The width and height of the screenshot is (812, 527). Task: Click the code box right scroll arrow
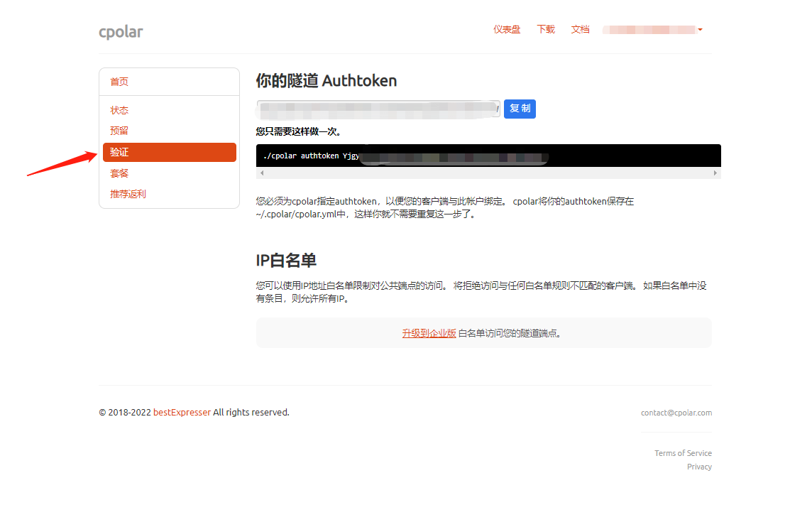point(715,173)
